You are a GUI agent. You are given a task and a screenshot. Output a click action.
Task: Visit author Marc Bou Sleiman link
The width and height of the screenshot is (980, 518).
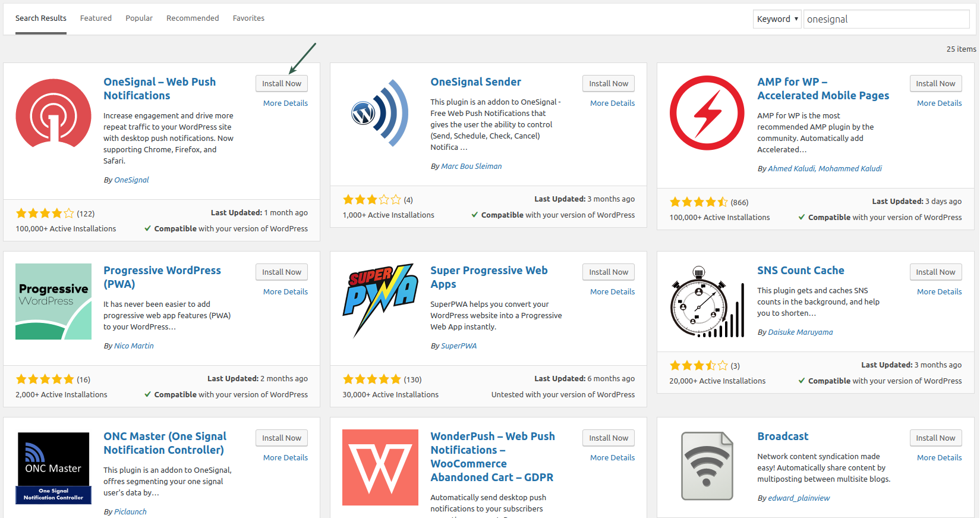click(x=471, y=166)
